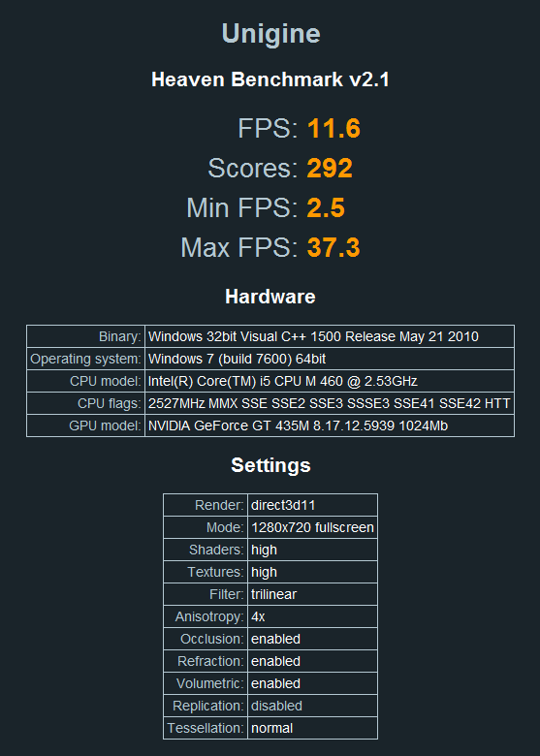Click the FPS value 11.6
540x756 pixels.
tap(334, 129)
